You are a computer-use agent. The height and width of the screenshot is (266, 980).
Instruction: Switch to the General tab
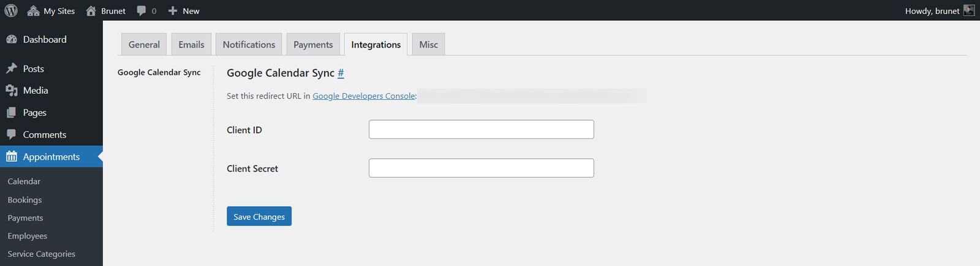click(x=144, y=44)
